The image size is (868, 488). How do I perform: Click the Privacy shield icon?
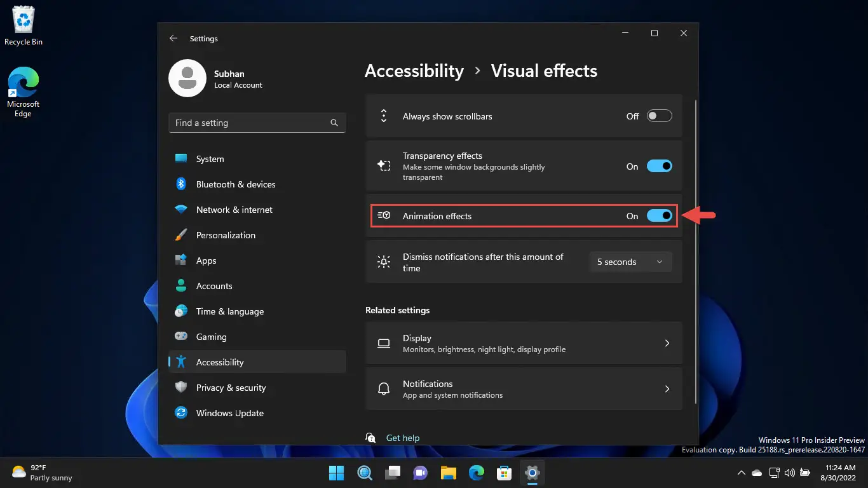click(181, 388)
